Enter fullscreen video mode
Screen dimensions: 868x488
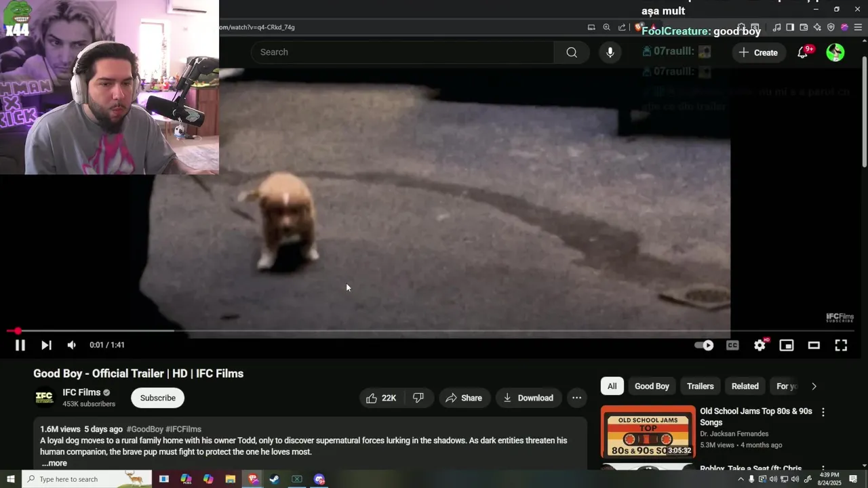coord(841,345)
